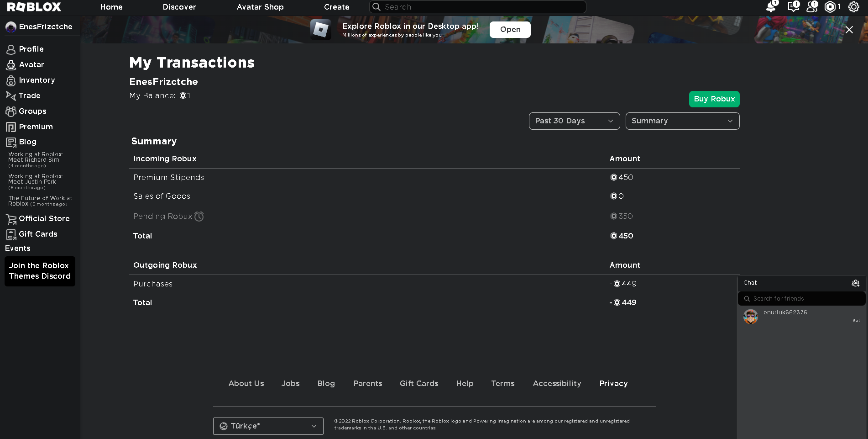Open the Türkçe language dropdown
Screen dimensions: 868x439
268,426
